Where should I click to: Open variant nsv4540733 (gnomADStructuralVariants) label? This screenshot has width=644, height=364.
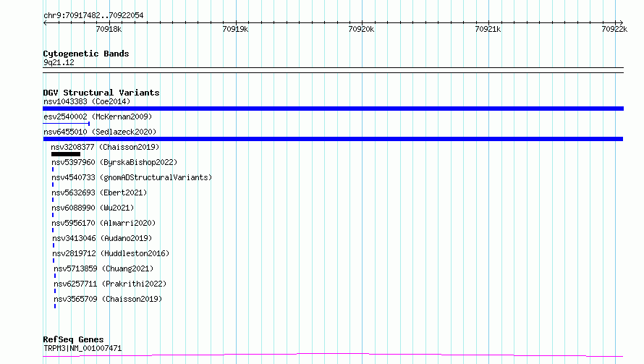click(132, 177)
